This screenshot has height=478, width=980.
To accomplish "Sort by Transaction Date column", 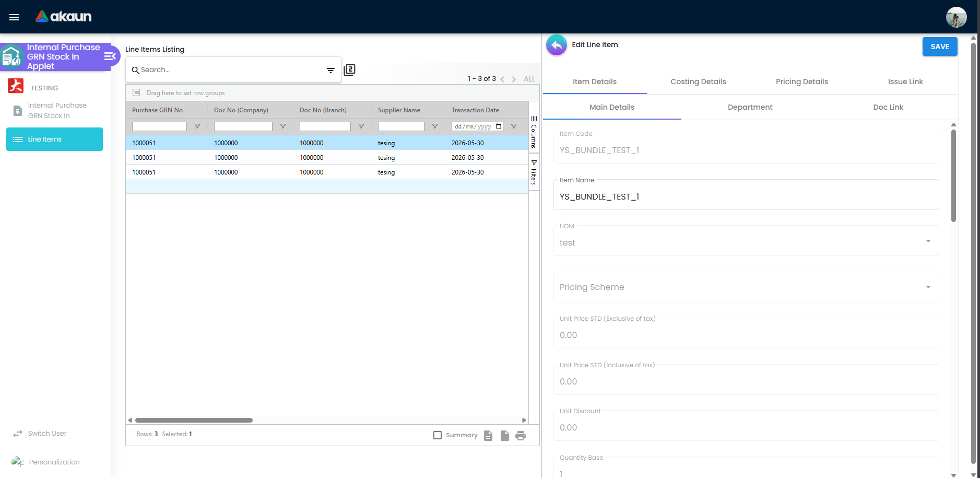I will (x=475, y=110).
